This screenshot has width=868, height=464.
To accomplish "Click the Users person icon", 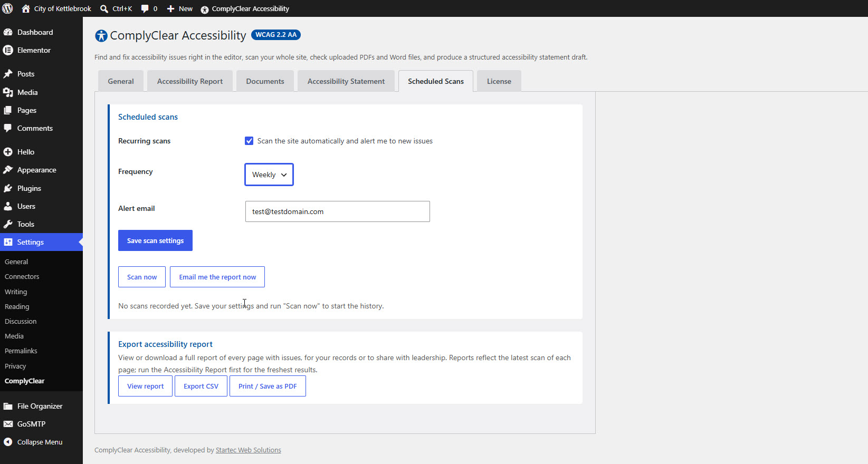I will click(8, 206).
